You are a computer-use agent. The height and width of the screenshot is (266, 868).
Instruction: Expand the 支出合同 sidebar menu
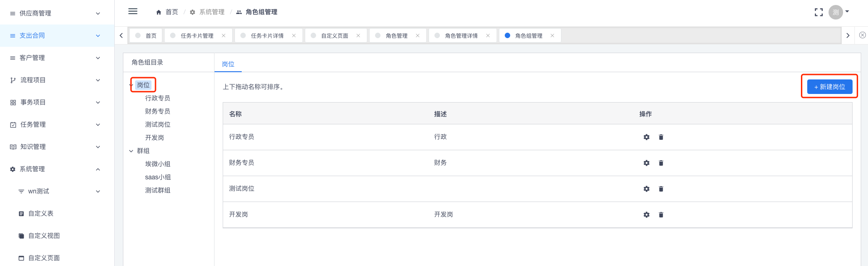pos(57,35)
